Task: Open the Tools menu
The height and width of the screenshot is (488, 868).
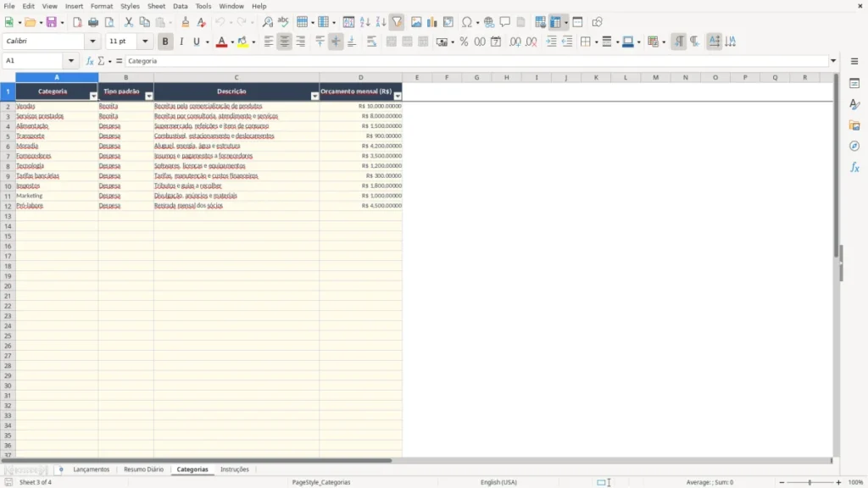Action: pos(203,6)
